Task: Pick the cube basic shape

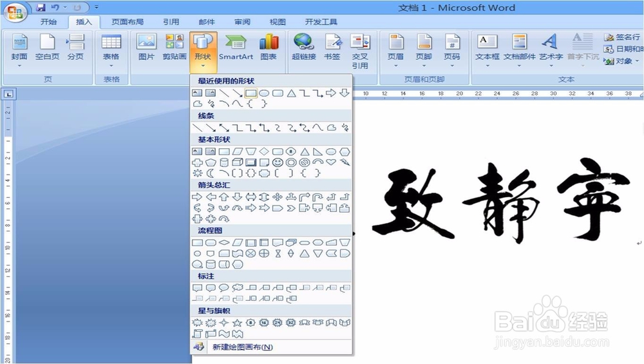Action: pyautogui.click(x=238, y=162)
